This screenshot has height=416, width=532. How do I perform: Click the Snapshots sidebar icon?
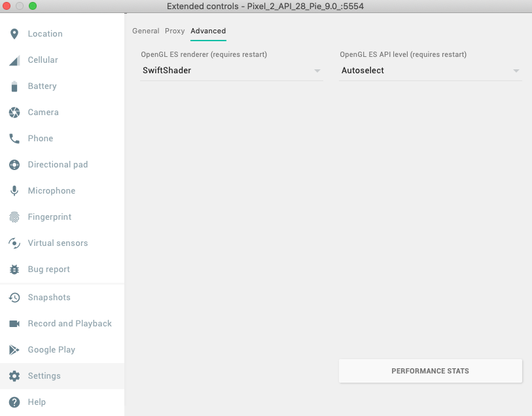point(13,297)
